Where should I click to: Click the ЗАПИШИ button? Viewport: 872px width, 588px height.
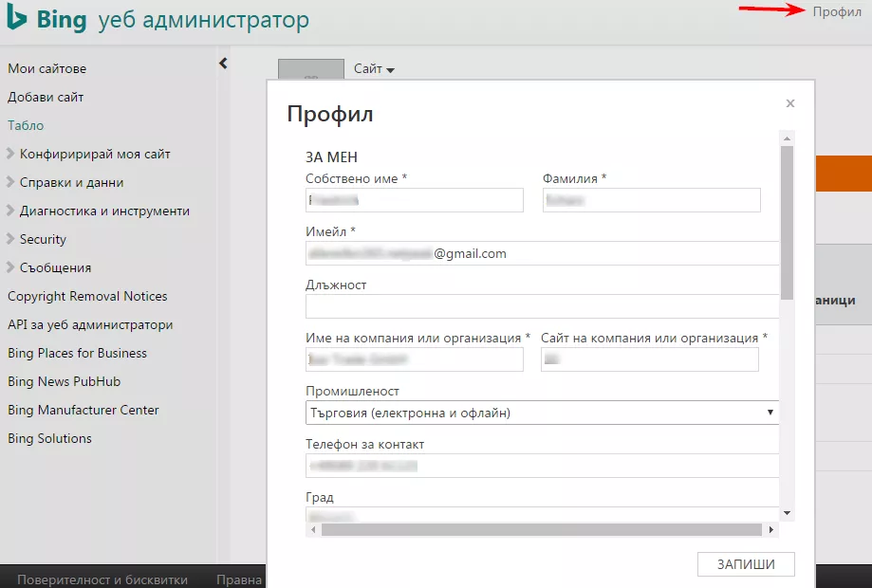click(746, 564)
